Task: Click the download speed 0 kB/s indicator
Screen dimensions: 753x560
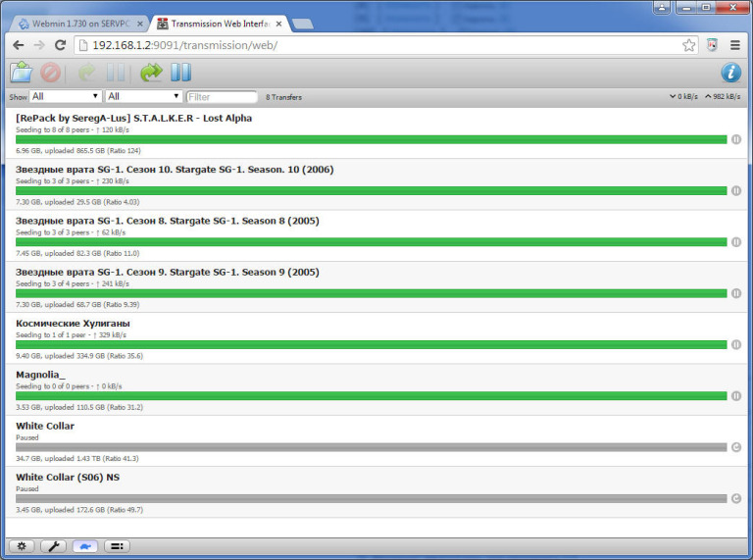Action: click(683, 96)
